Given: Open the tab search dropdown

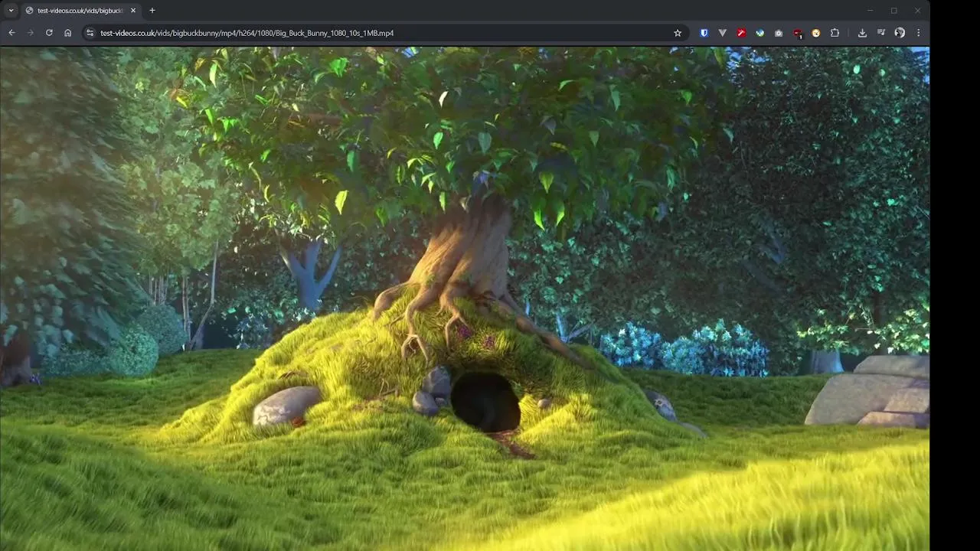Looking at the screenshot, I should coord(11,11).
